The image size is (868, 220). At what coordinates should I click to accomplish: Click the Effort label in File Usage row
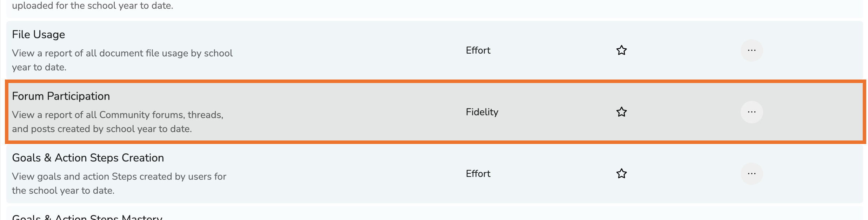click(478, 50)
